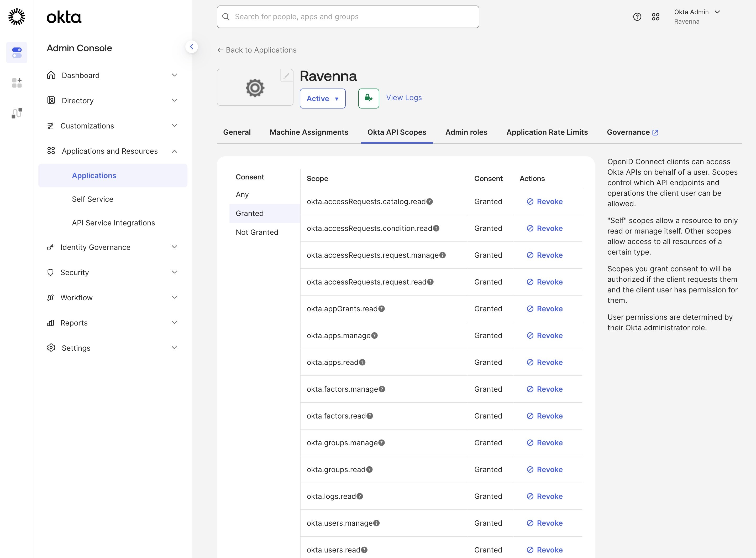
Task: Click the Settings gear icon in sidebar
Action: [51, 348]
